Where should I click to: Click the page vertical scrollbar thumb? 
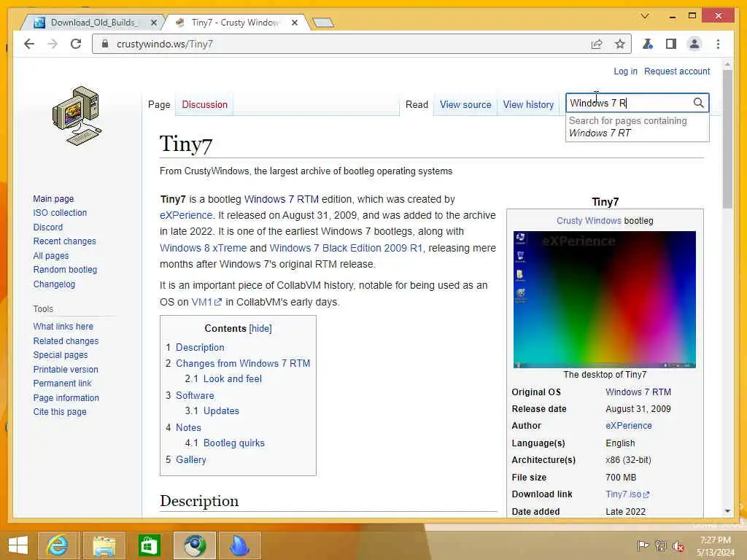[x=727, y=138]
